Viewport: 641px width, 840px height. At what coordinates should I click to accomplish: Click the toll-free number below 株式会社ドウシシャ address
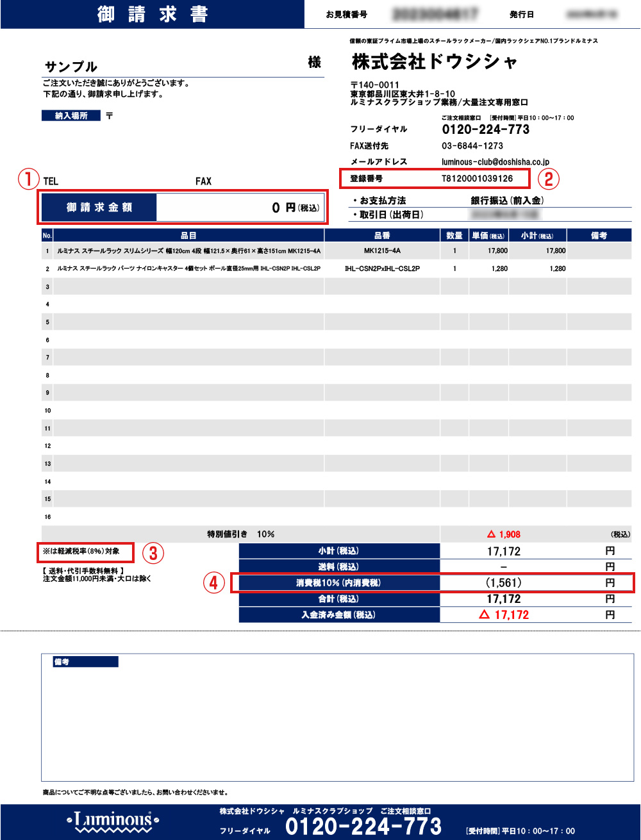click(485, 129)
